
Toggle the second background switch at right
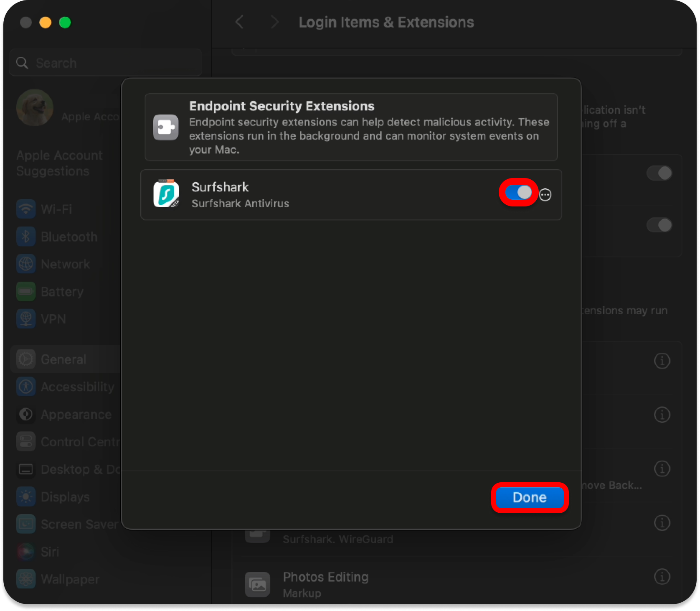[659, 225]
